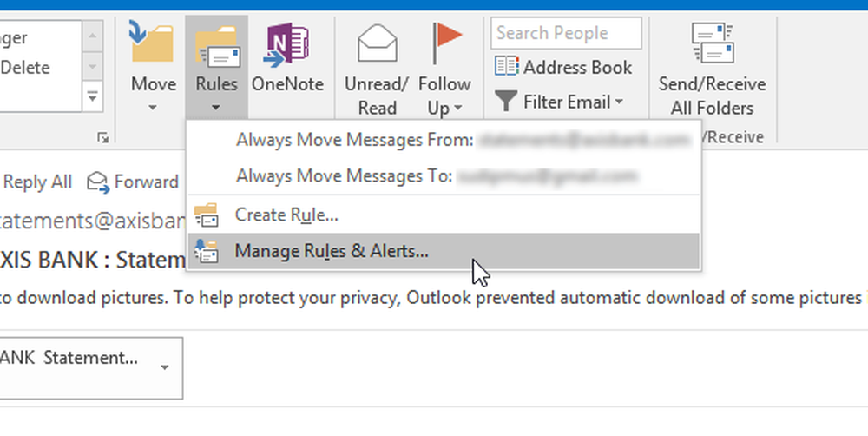Image resolution: width=868 pixels, height=436 pixels.
Task: Click the Forward button
Action: tap(133, 182)
